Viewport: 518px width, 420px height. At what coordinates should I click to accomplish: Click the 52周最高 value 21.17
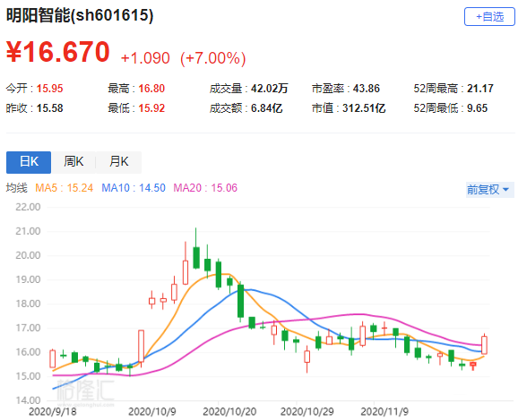pyautogui.click(x=480, y=89)
